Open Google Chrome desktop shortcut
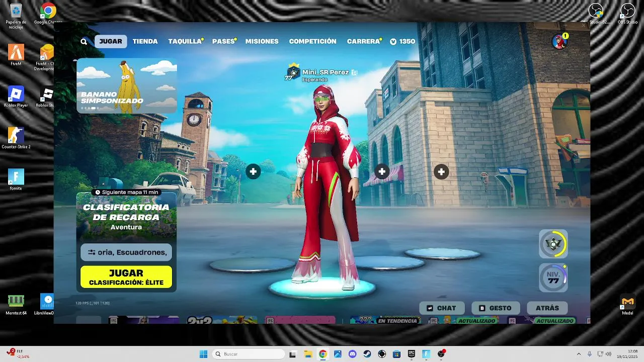Image resolution: width=644 pixels, height=362 pixels. 48,14
